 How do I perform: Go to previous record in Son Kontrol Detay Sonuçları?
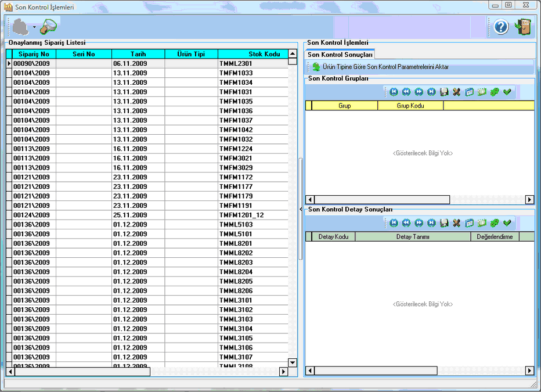(x=406, y=223)
